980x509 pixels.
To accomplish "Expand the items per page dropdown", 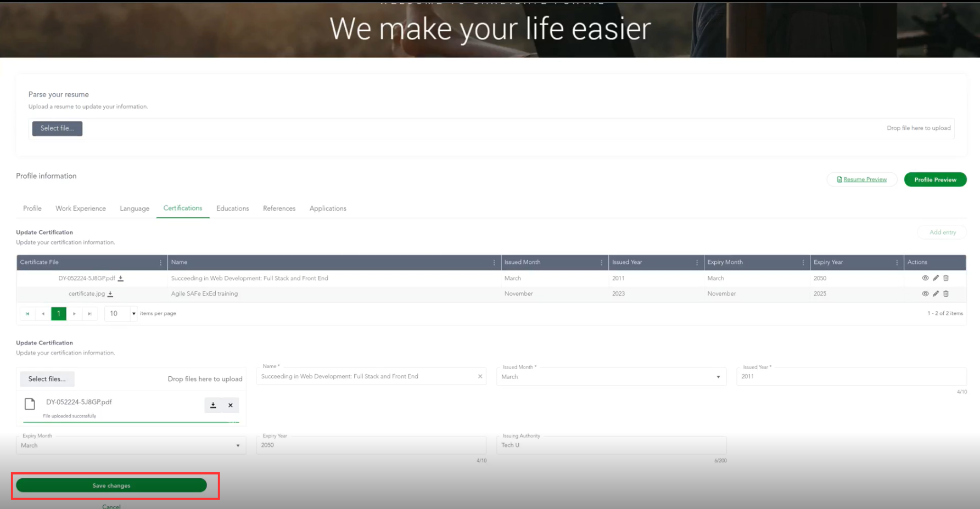I will pos(133,314).
